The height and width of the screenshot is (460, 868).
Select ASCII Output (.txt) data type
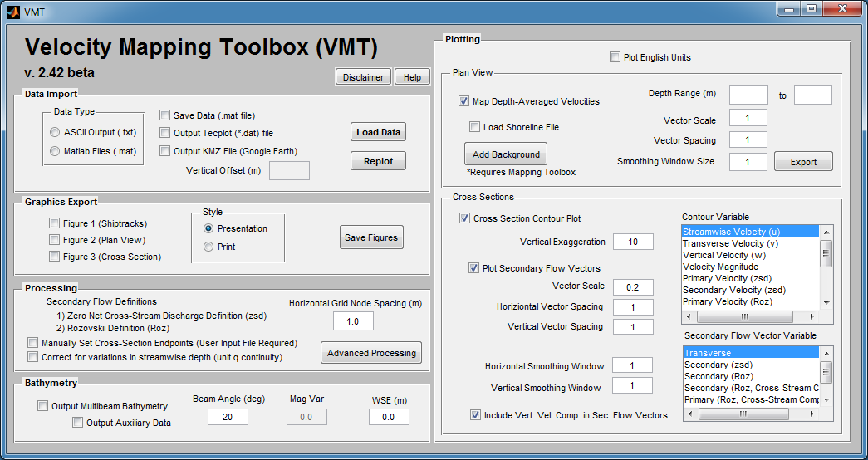coord(56,132)
